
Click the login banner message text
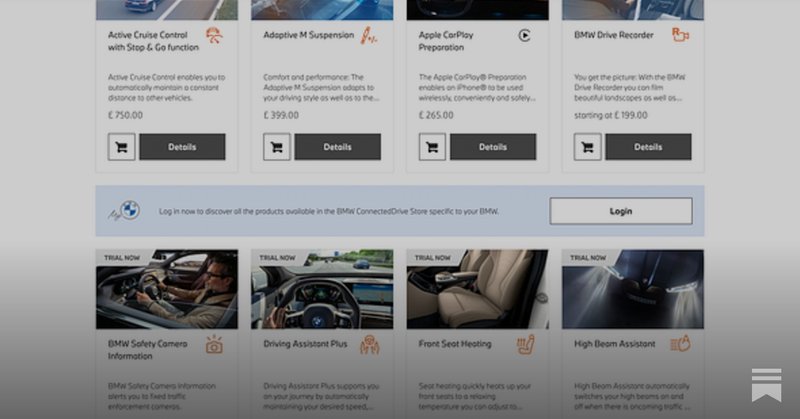329,211
